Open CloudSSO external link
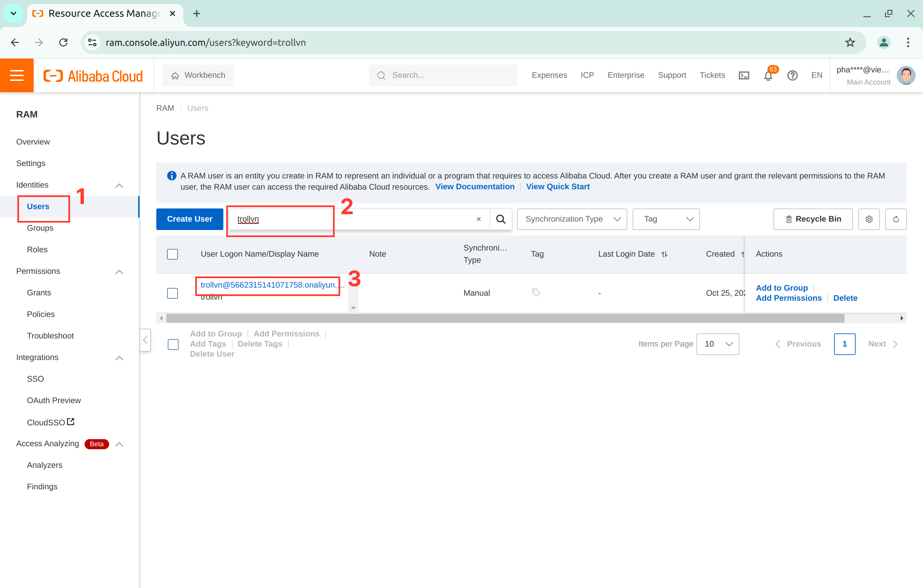Screen dimensions: 923x588 (50, 422)
